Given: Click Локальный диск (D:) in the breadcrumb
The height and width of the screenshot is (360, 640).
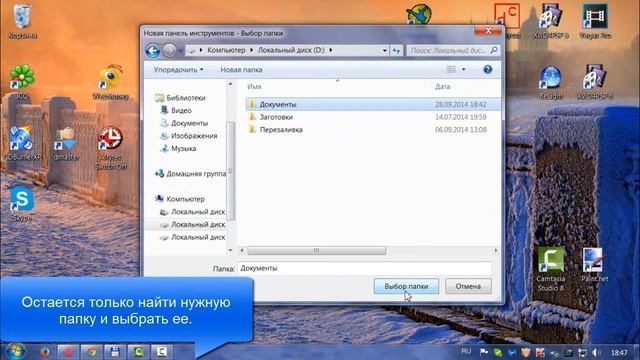Looking at the screenshot, I should click(291, 50).
